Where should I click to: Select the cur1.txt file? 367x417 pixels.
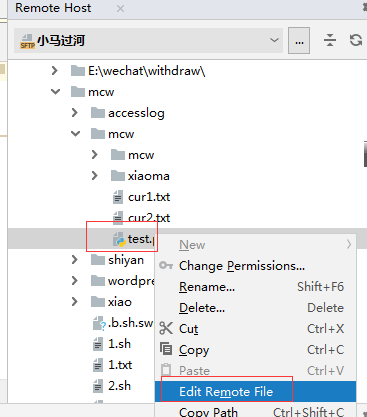click(x=149, y=197)
